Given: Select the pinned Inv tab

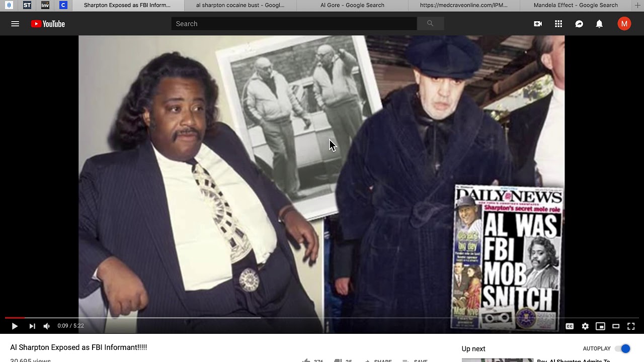Looking at the screenshot, I should click(45, 6).
